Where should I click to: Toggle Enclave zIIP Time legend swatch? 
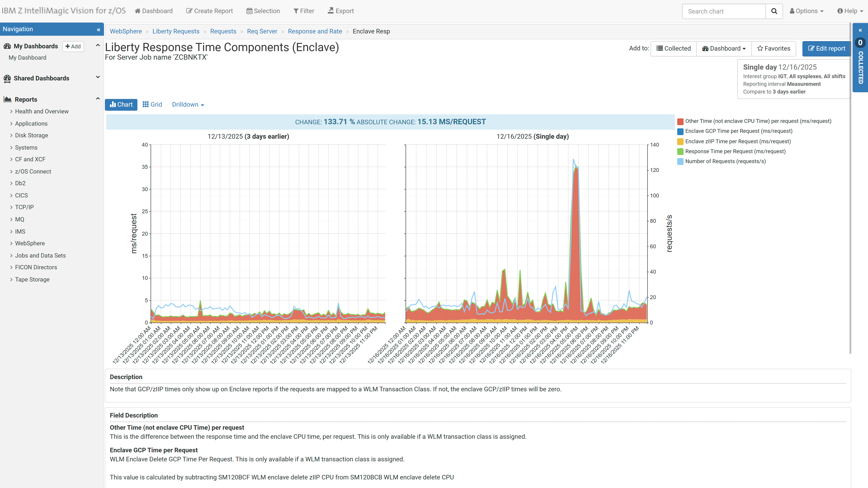(680, 141)
